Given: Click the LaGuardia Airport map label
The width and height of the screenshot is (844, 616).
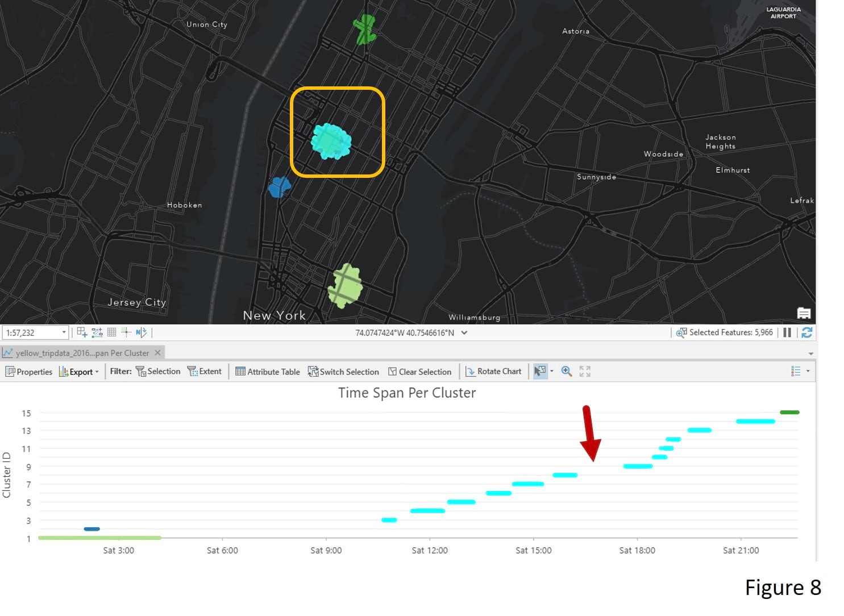Looking at the screenshot, I should click(x=783, y=13).
